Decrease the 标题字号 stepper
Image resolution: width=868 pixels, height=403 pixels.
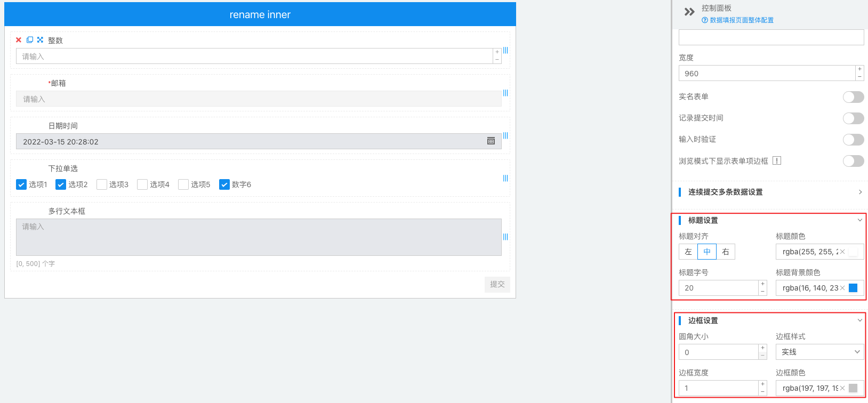[x=762, y=292]
